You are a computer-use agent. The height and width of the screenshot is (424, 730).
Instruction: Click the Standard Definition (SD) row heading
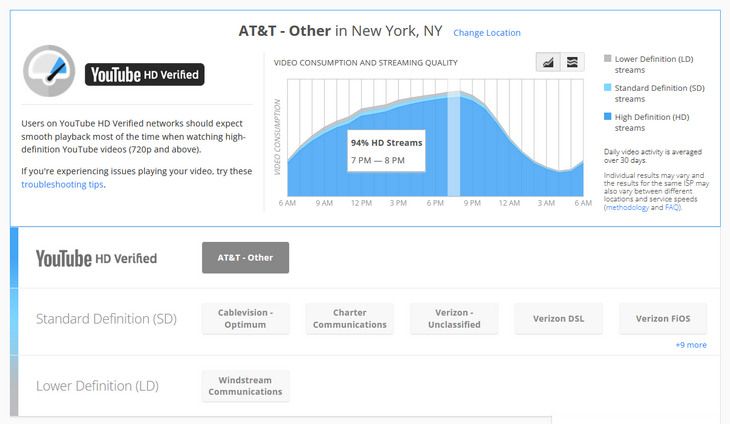pos(107,319)
